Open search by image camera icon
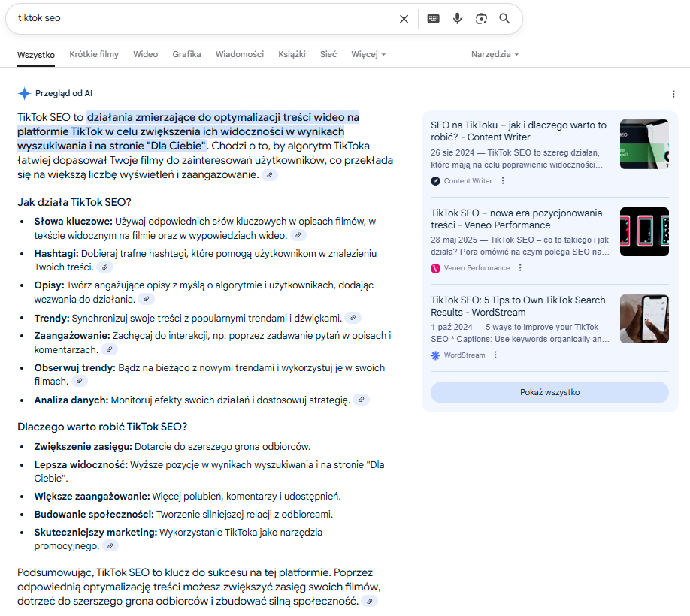 point(481,19)
